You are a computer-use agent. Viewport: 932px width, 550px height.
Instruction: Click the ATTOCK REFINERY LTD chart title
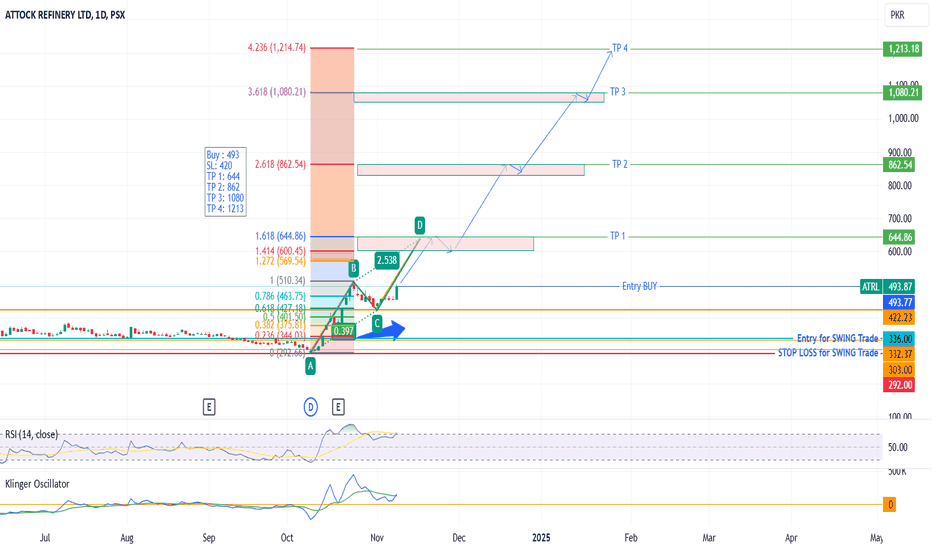pyautogui.click(x=65, y=15)
